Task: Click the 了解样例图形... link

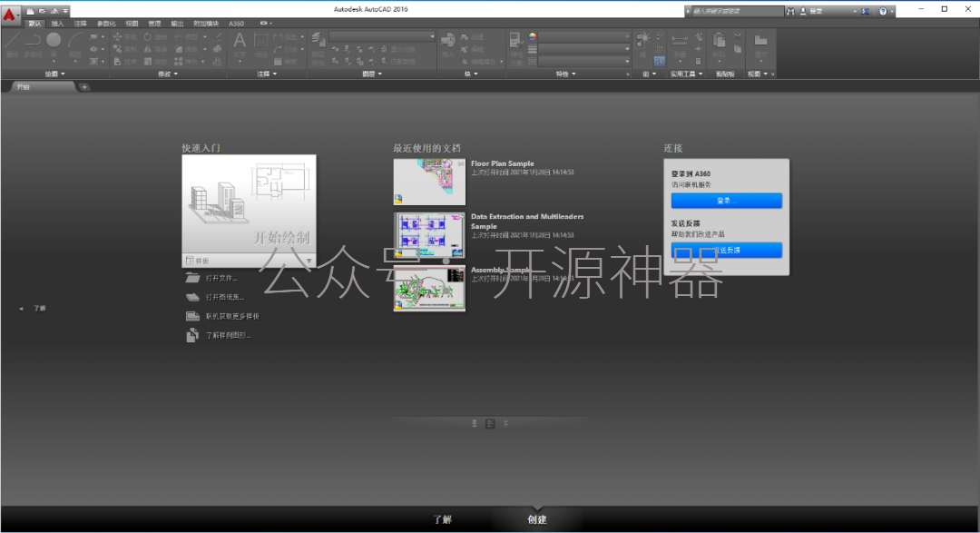Action: coord(228,335)
